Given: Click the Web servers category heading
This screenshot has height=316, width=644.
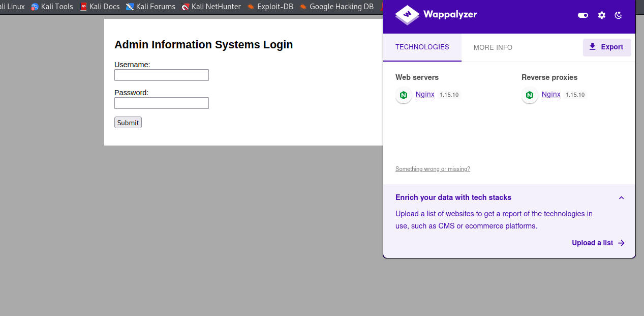Looking at the screenshot, I should pos(417,77).
